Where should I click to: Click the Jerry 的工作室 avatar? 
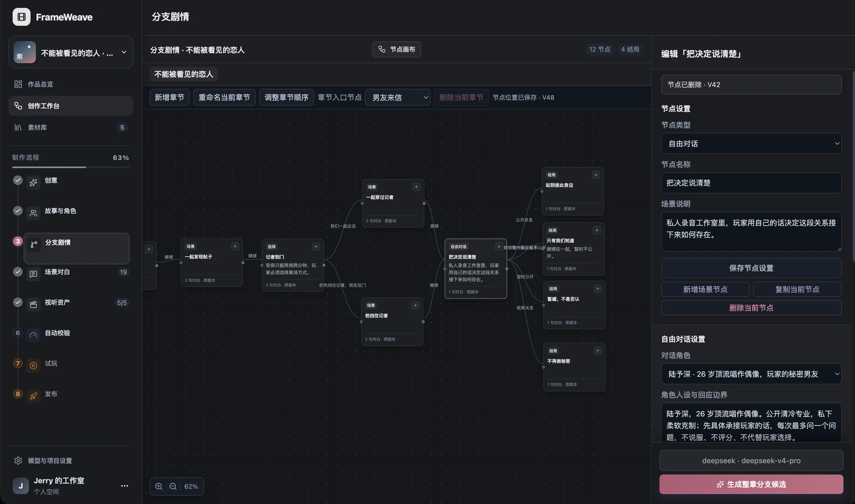(21, 486)
